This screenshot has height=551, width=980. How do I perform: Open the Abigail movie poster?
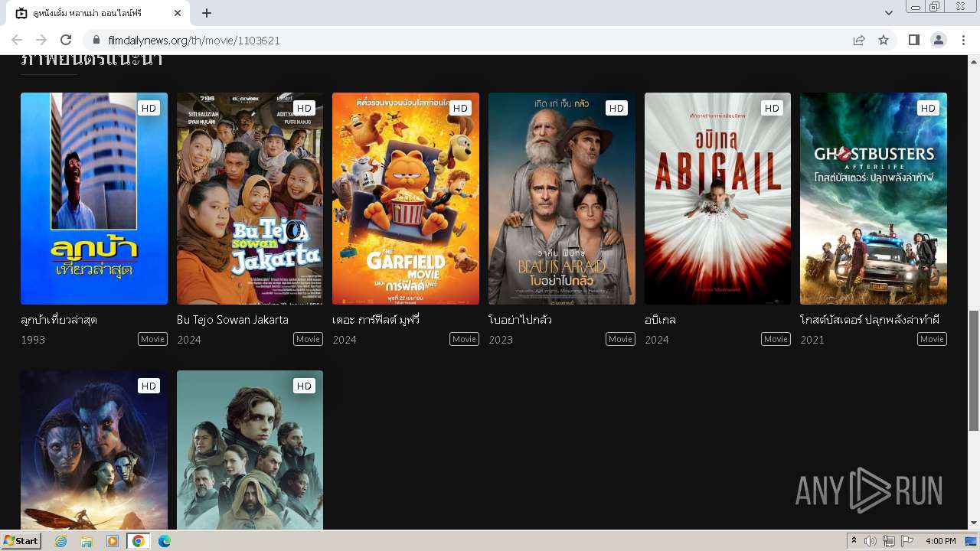pos(717,198)
